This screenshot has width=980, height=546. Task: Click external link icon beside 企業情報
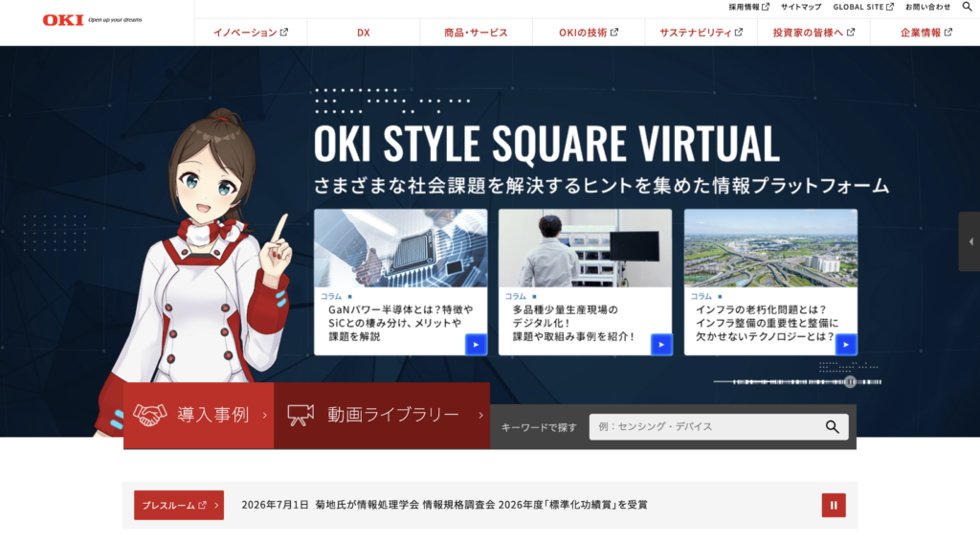tap(948, 32)
